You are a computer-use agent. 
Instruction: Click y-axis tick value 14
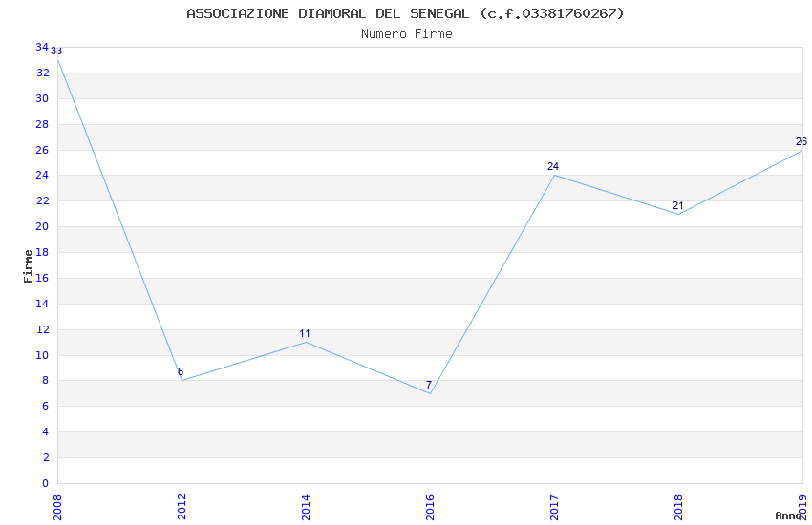tap(42, 304)
